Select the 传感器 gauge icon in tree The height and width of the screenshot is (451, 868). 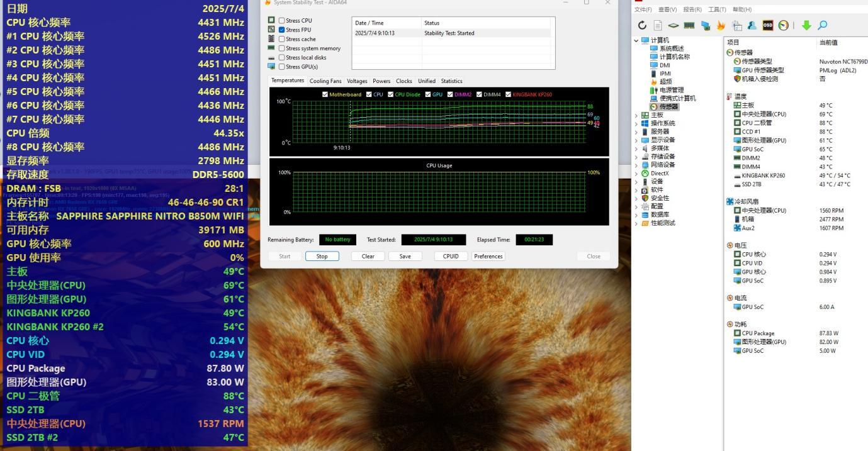pos(653,107)
